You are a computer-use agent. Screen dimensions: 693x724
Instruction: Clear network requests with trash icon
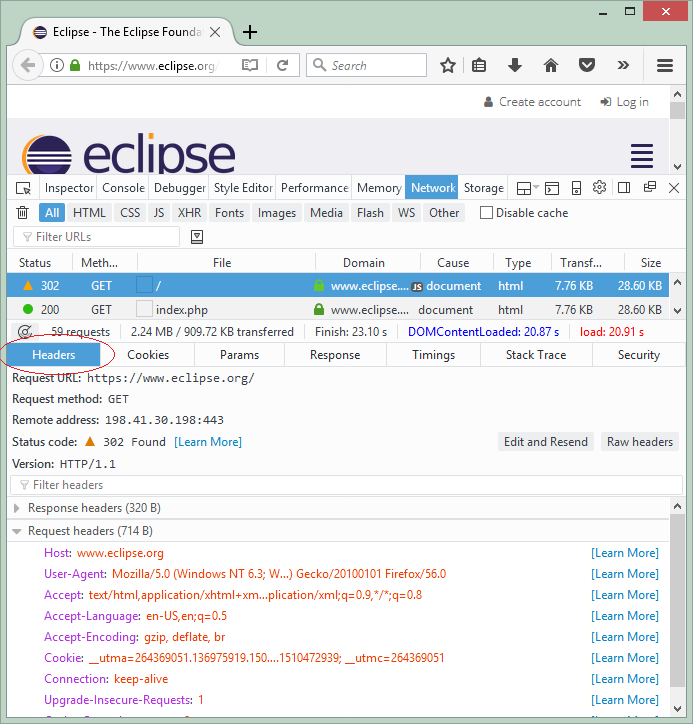click(x=22, y=213)
